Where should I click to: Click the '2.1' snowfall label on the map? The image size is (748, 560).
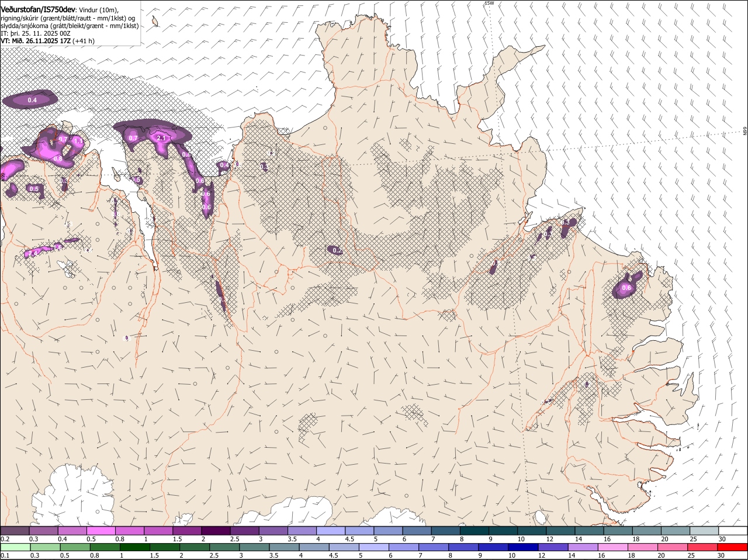click(162, 138)
